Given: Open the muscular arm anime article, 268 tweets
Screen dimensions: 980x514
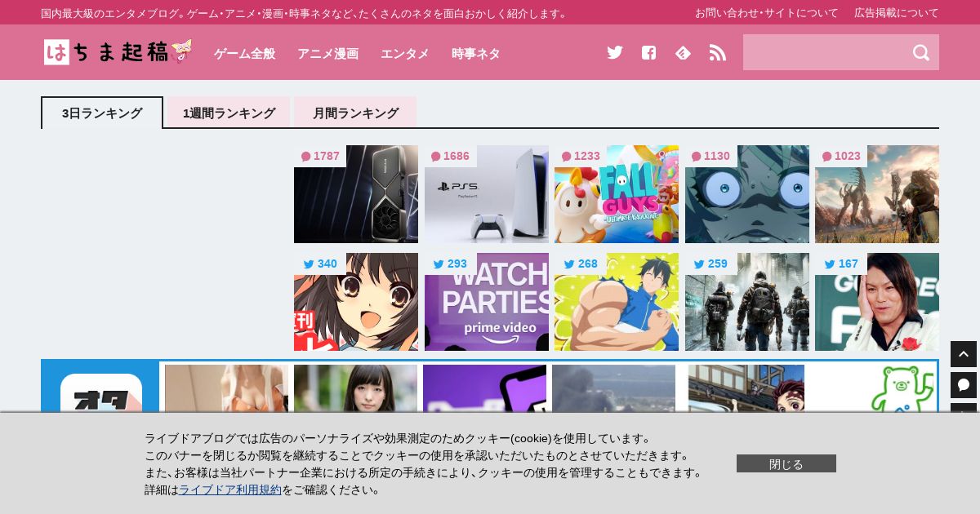Looking at the screenshot, I should coord(617,302).
